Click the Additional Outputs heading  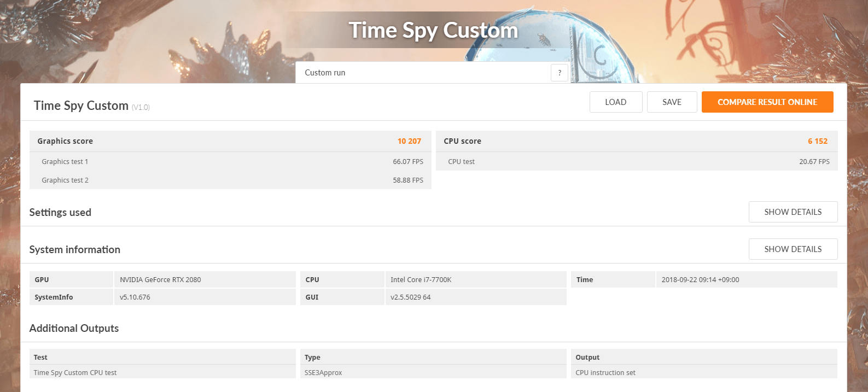click(x=74, y=328)
